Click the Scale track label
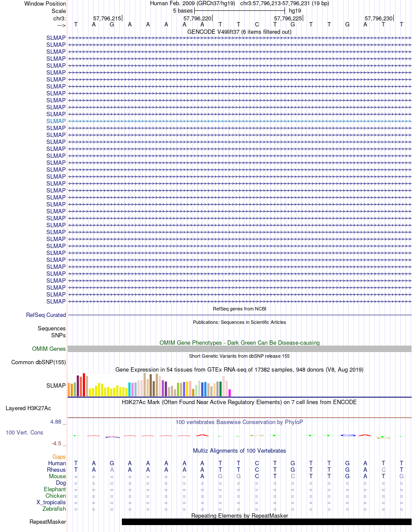Screen dimensions: 412x532 coord(59,10)
